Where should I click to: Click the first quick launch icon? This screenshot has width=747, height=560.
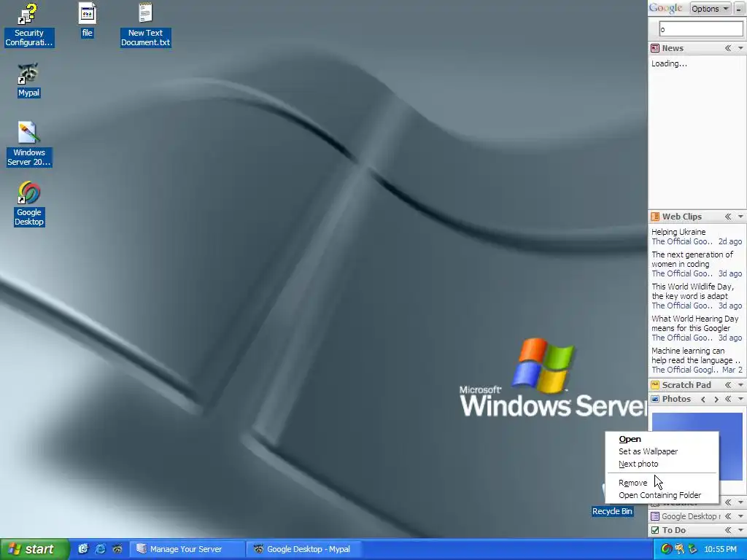(83, 549)
